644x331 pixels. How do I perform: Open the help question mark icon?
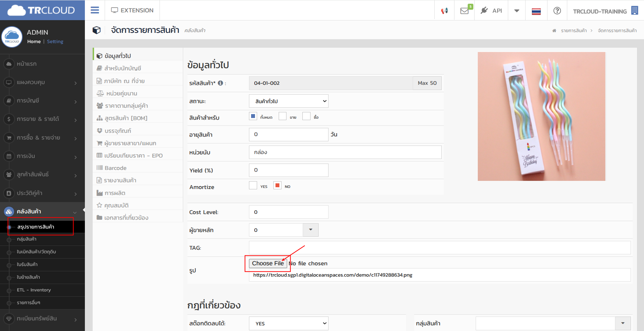(x=557, y=11)
